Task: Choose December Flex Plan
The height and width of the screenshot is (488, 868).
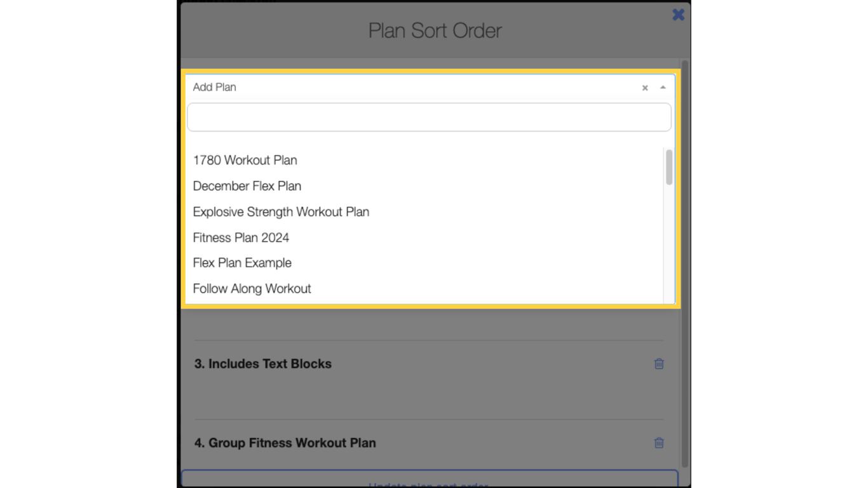Action: 247,186
